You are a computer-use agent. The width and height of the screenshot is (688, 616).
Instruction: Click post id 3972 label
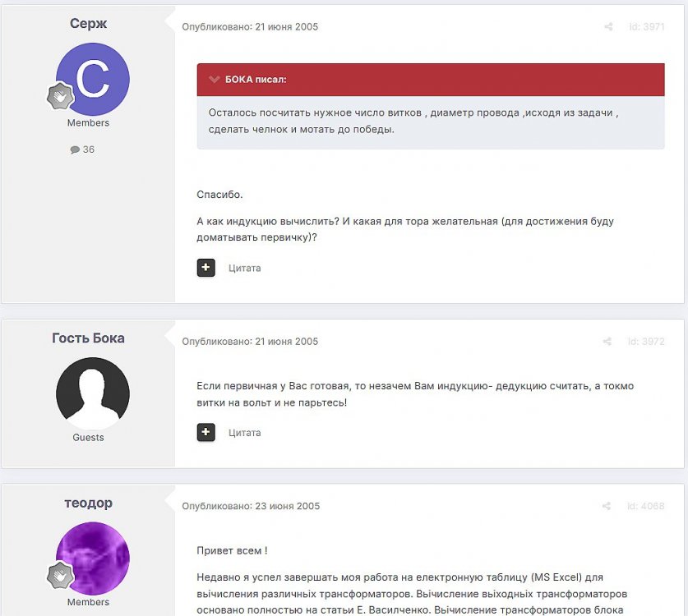tap(646, 342)
